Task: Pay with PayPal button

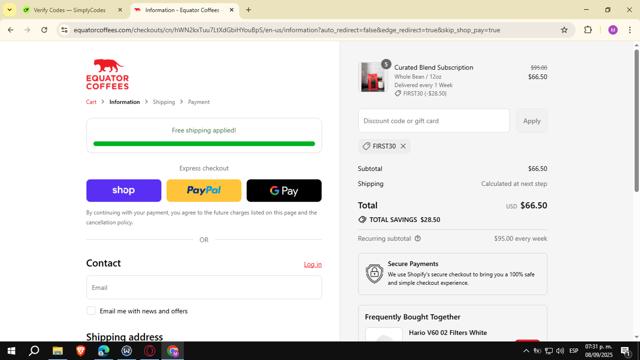Action: tap(204, 190)
